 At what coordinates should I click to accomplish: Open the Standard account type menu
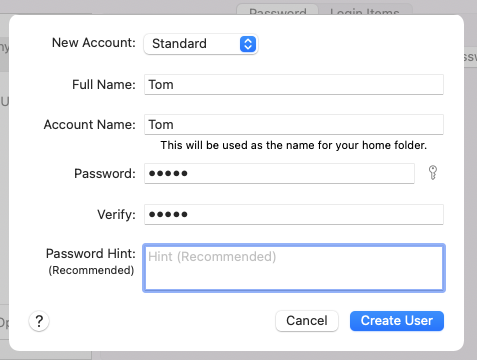point(201,44)
